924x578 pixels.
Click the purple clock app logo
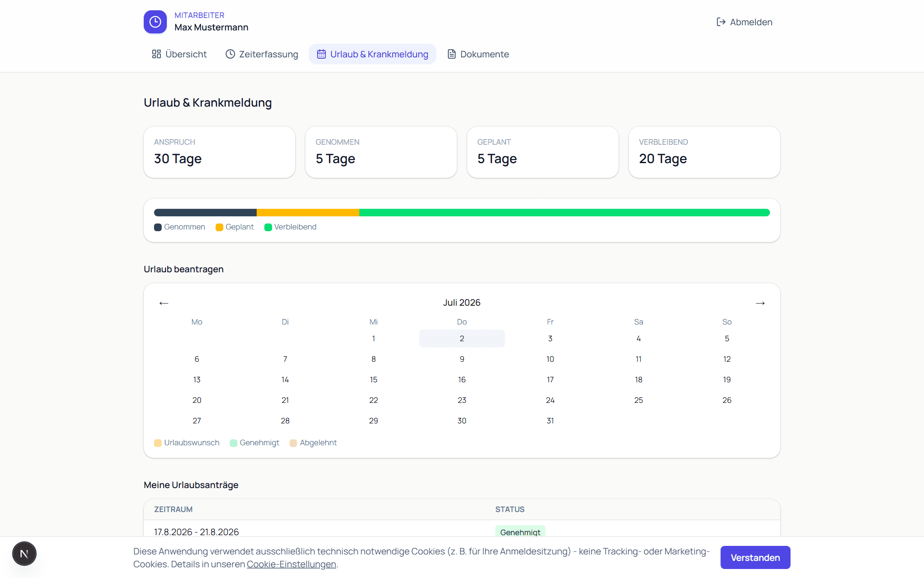click(x=155, y=22)
